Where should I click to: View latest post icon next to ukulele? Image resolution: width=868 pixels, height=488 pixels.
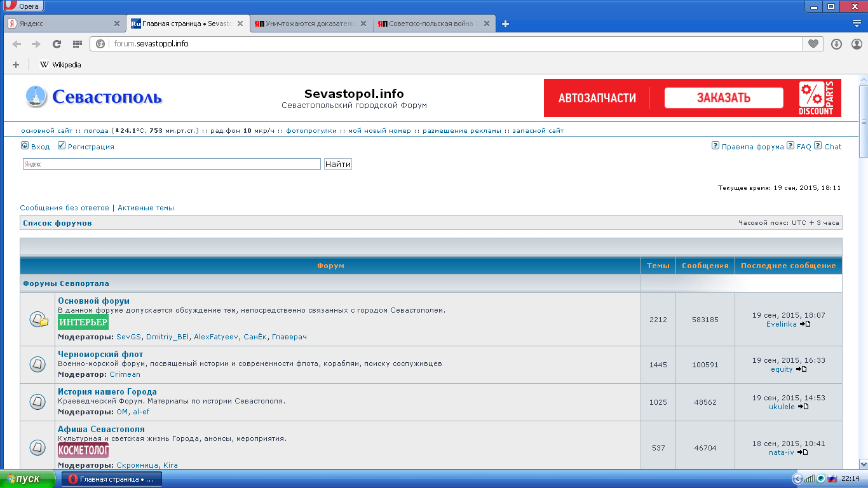tap(803, 407)
